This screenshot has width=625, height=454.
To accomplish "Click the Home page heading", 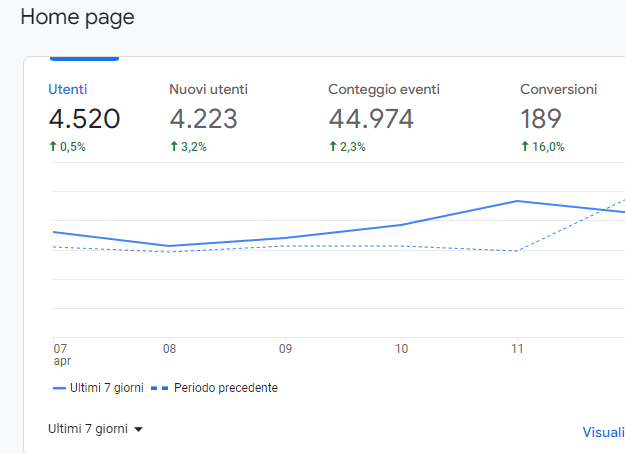I will click(x=77, y=18).
